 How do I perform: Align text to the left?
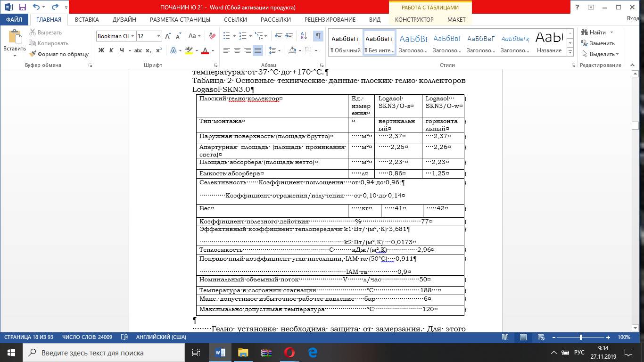(227, 50)
